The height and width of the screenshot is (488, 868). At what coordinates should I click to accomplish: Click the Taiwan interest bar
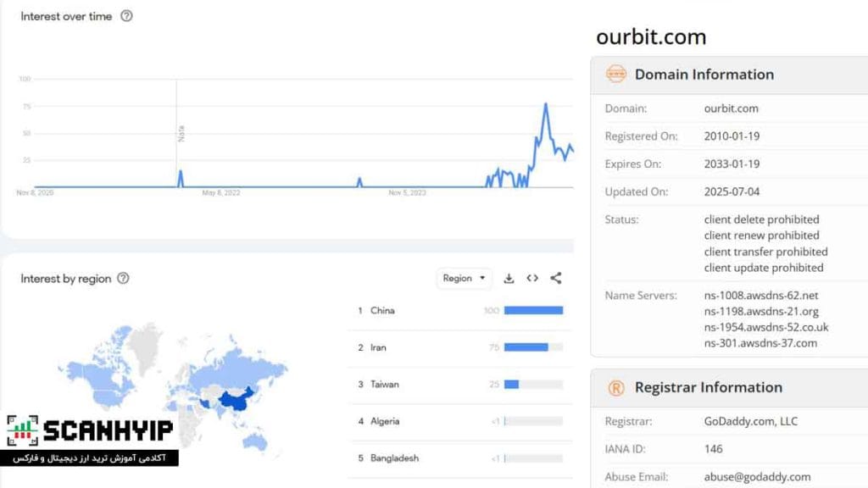click(511, 384)
